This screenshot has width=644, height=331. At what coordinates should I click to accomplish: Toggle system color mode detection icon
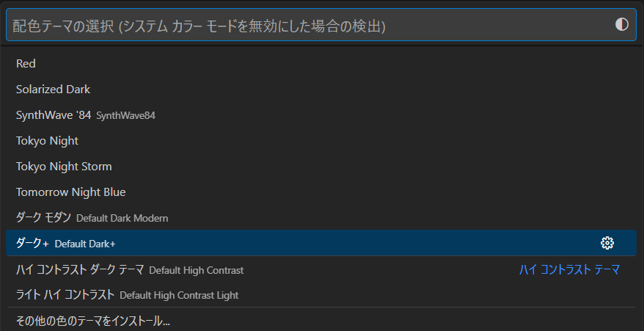(621, 25)
